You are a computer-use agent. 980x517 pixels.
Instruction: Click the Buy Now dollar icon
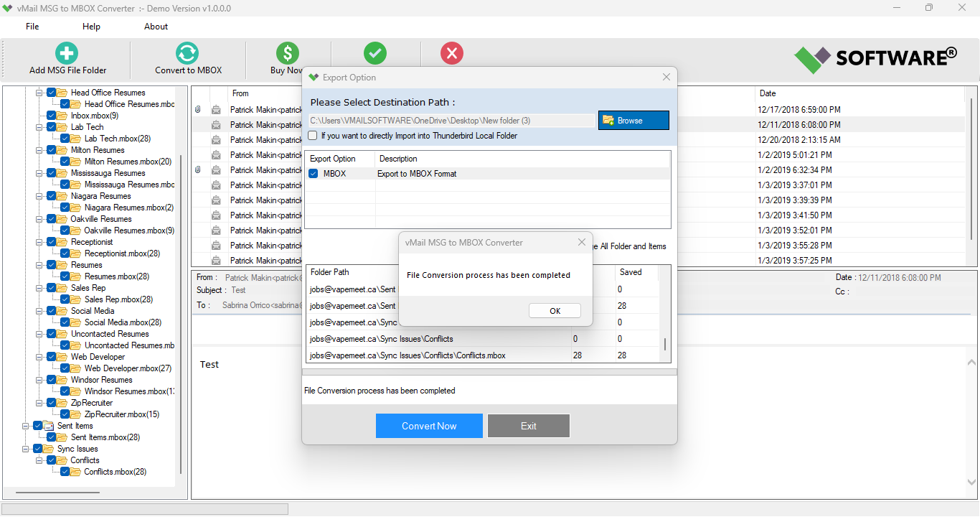pyautogui.click(x=287, y=53)
